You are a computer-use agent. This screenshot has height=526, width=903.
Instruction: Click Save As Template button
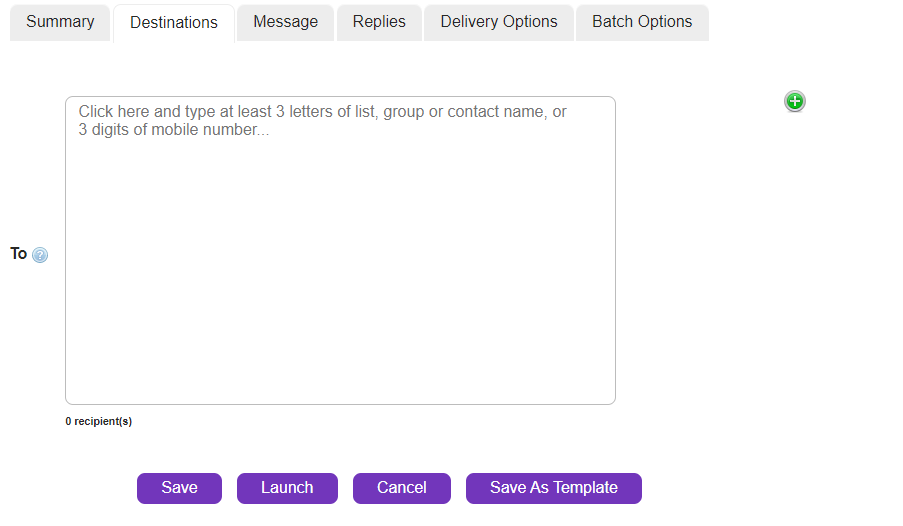(x=554, y=488)
